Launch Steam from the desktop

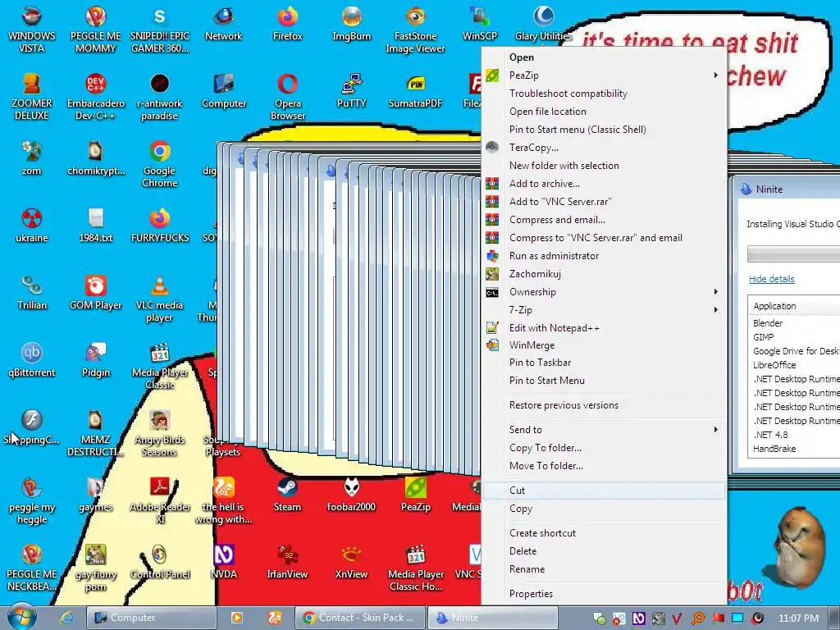pos(288,495)
